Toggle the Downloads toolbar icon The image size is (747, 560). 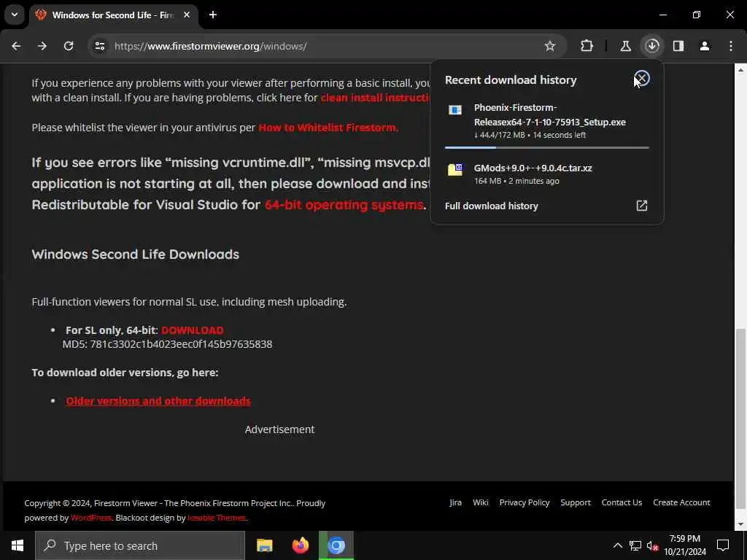652,46
